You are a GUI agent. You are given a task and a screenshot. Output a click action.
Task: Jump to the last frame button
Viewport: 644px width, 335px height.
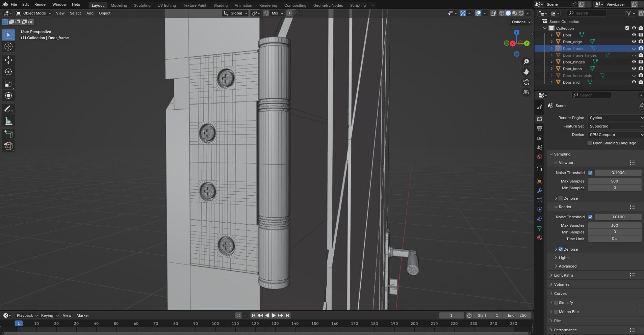point(287,315)
